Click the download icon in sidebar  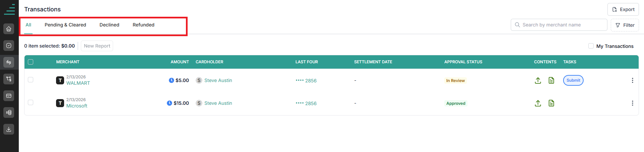coord(9,129)
